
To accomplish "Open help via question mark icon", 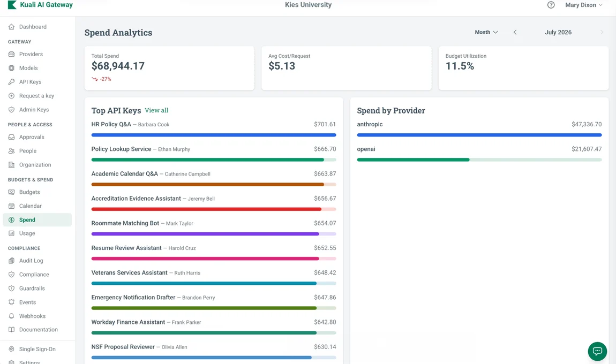I will (x=551, y=5).
